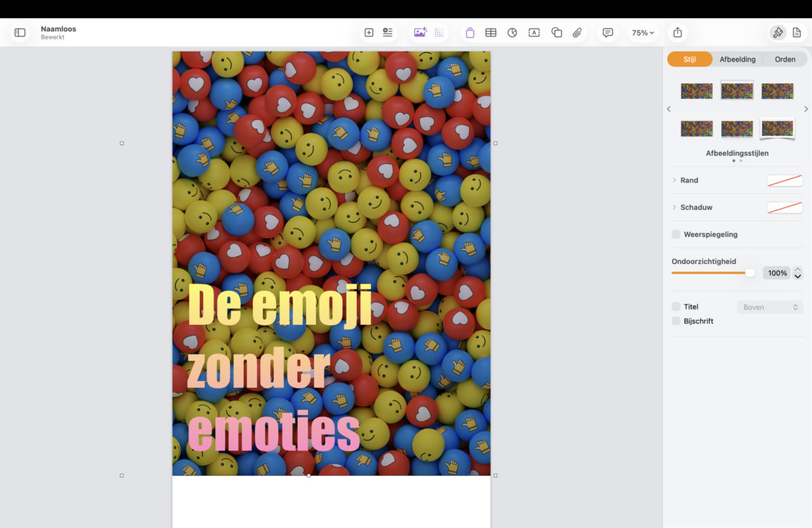The height and width of the screenshot is (528, 812).
Task: Select the first image style thumbnail
Action: [x=696, y=91]
